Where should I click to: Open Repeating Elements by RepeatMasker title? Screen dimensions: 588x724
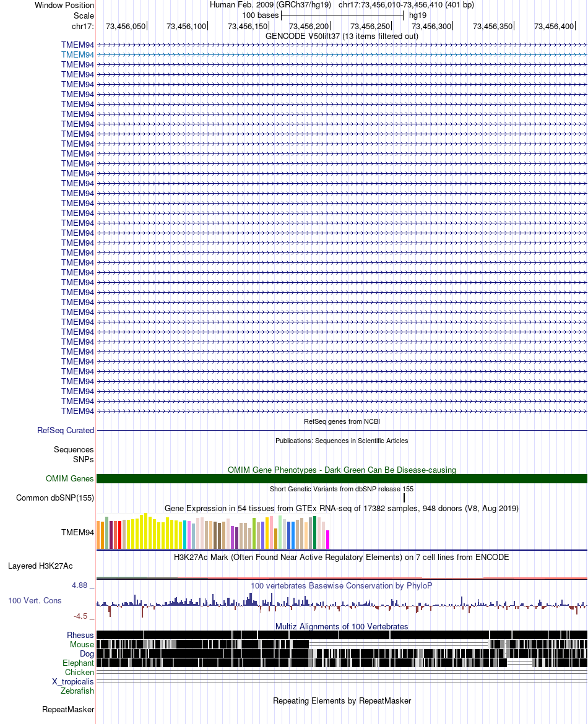tap(342, 701)
